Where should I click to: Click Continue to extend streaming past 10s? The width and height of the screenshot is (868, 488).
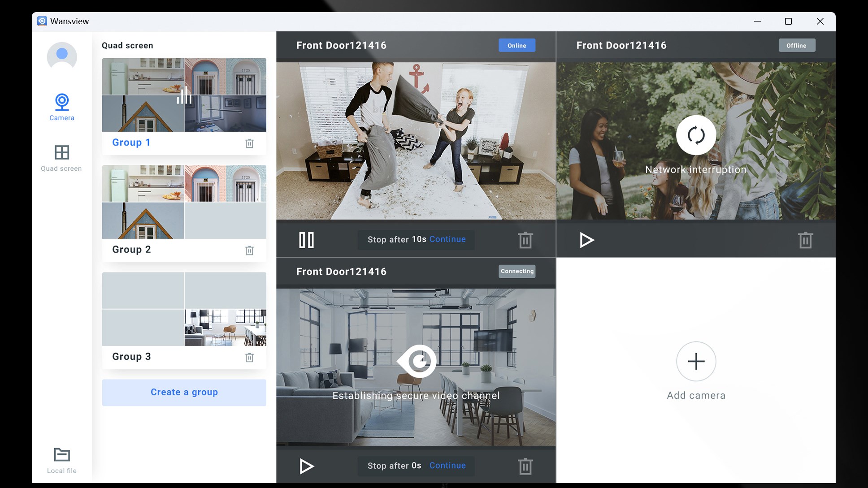(x=447, y=239)
